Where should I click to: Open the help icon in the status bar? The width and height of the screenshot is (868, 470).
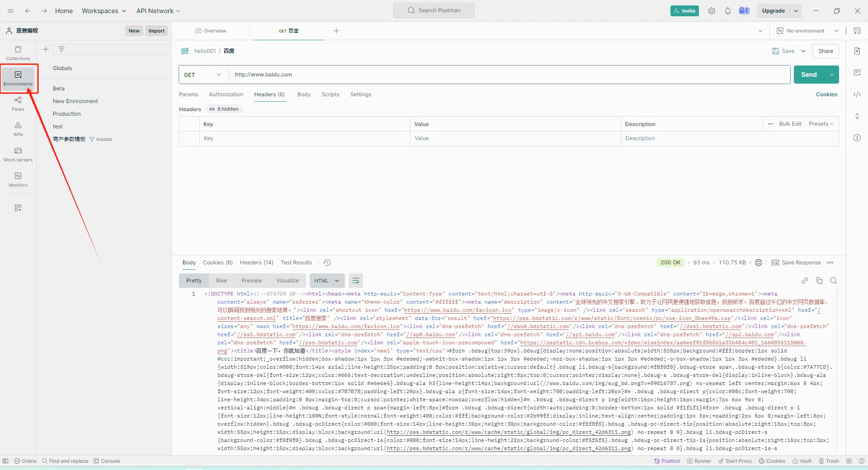[x=862, y=461]
